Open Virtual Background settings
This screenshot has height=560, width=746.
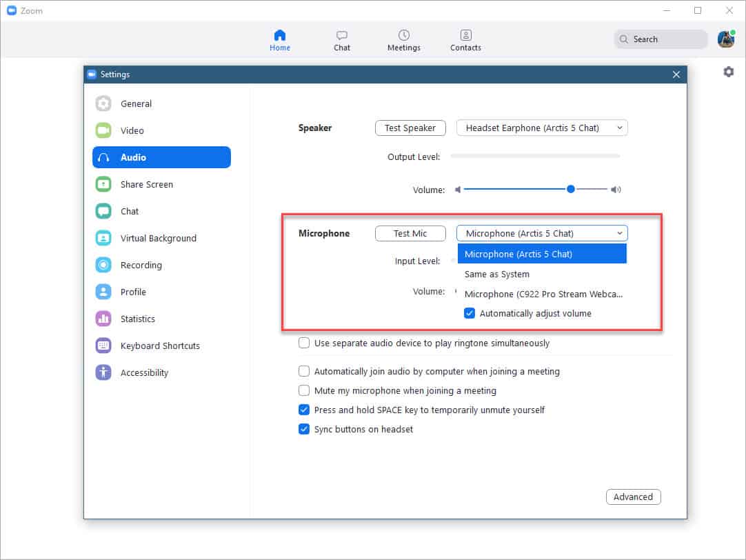pos(161,238)
